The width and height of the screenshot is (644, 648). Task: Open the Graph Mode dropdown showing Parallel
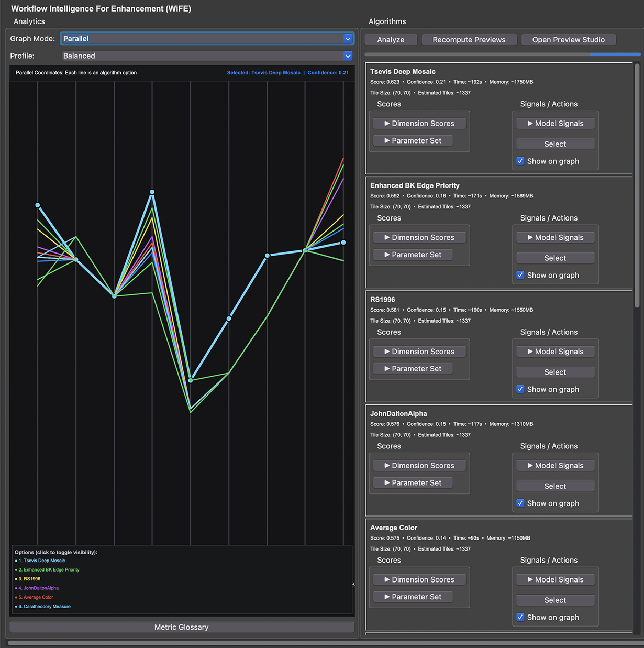tap(207, 38)
